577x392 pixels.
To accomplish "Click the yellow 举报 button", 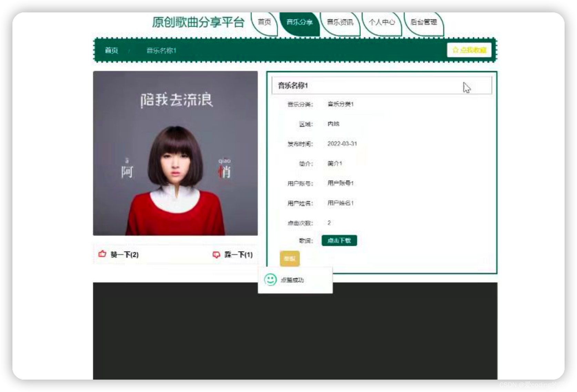I will click(290, 258).
